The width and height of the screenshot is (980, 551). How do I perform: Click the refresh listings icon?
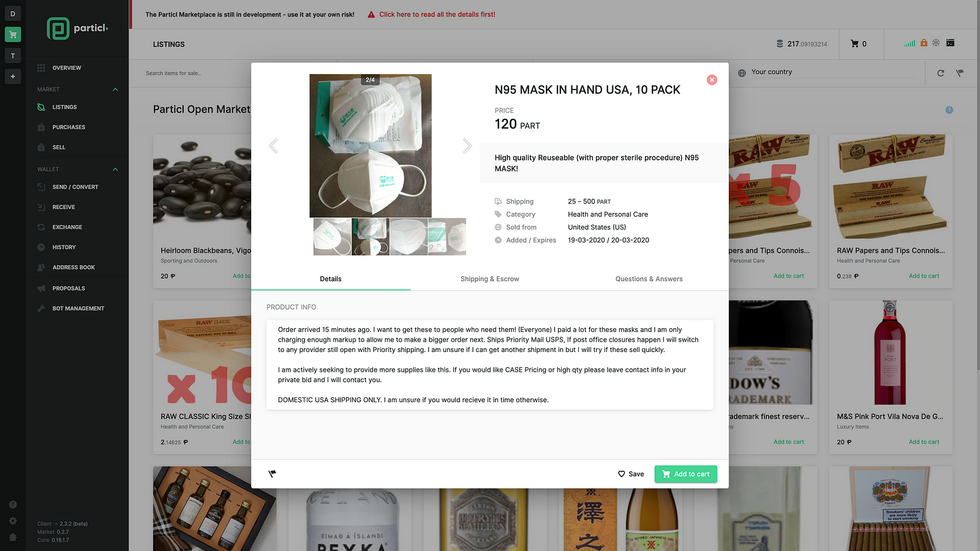click(x=941, y=73)
